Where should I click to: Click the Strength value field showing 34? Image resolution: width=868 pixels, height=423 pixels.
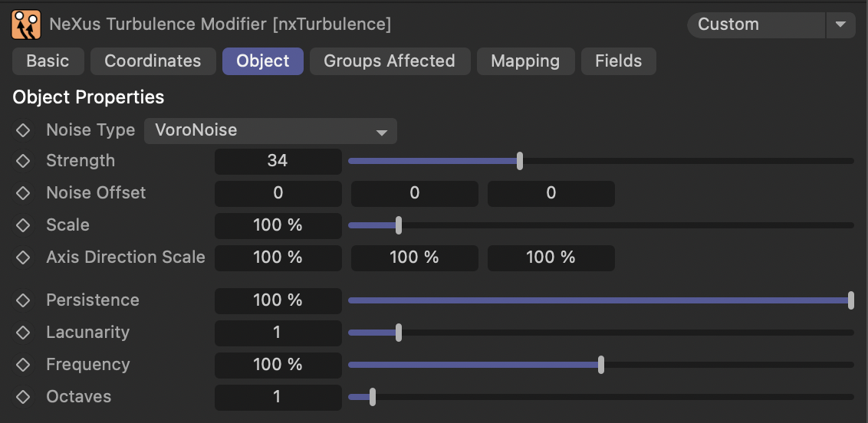pyautogui.click(x=278, y=161)
